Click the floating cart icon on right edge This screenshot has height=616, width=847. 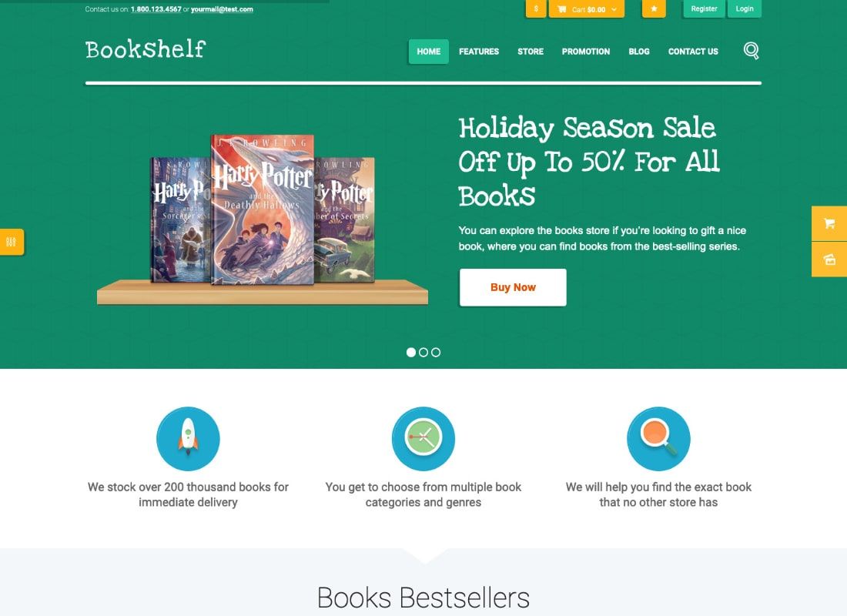[829, 223]
